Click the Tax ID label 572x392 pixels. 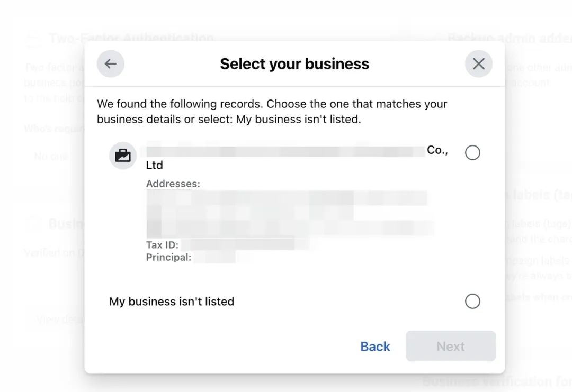[x=163, y=245]
